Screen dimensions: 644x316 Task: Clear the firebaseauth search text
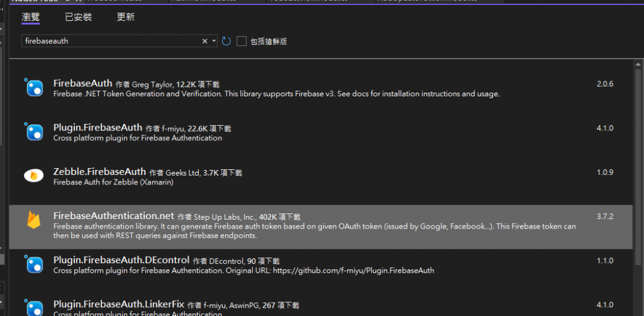pyautogui.click(x=204, y=41)
